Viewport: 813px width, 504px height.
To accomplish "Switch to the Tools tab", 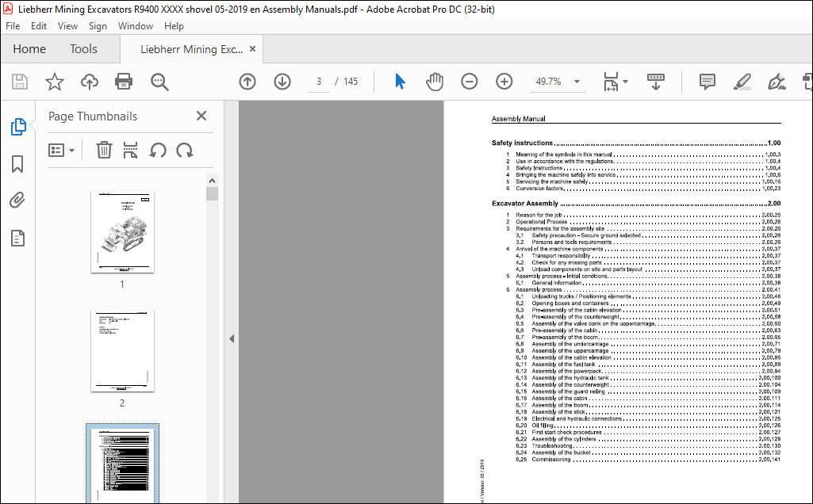I will coord(83,49).
